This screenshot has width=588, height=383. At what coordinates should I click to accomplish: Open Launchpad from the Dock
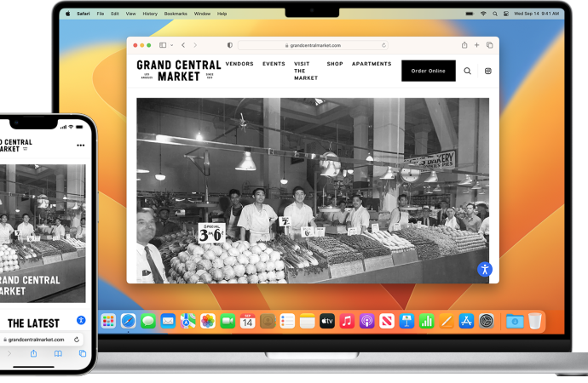coord(108,321)
